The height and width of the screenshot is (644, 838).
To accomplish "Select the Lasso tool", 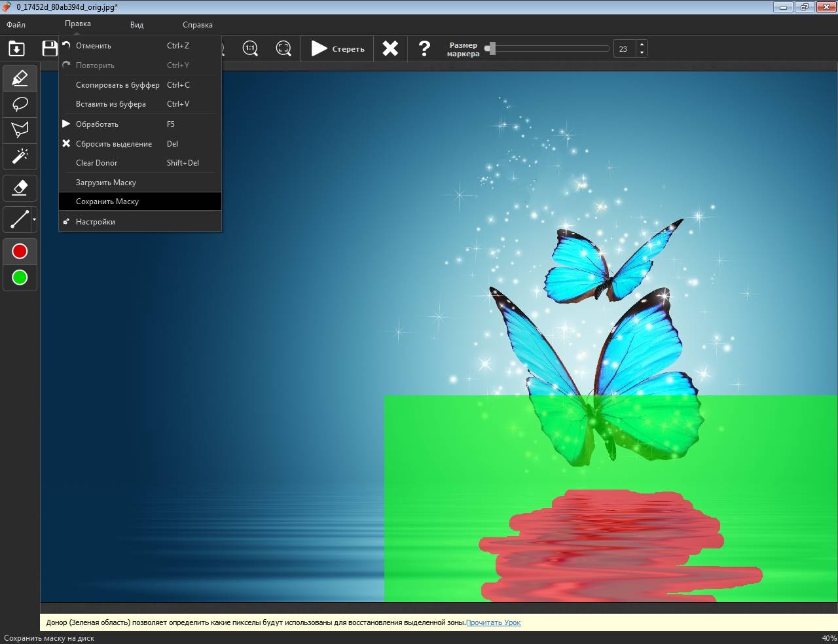I will pos(20,103).
